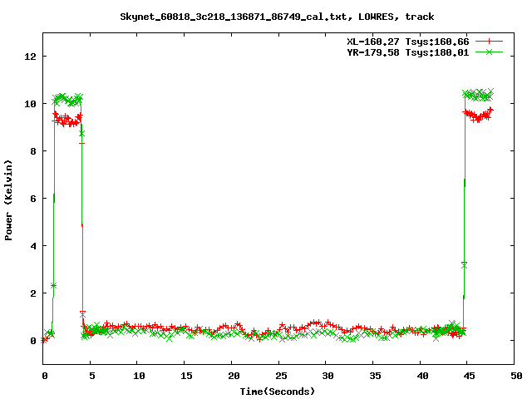Click the x-axis tick label 35
Viewport: 532px width, 399px height.
[x=375, y=376]
